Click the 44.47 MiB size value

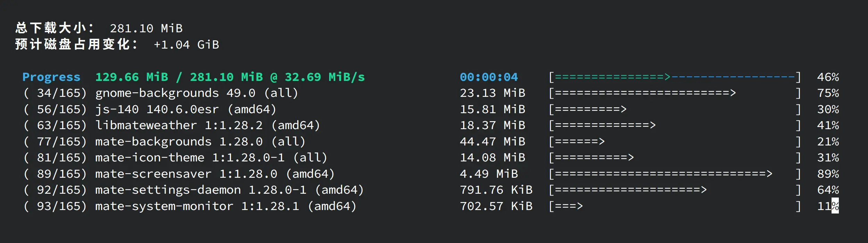[492, 142]
